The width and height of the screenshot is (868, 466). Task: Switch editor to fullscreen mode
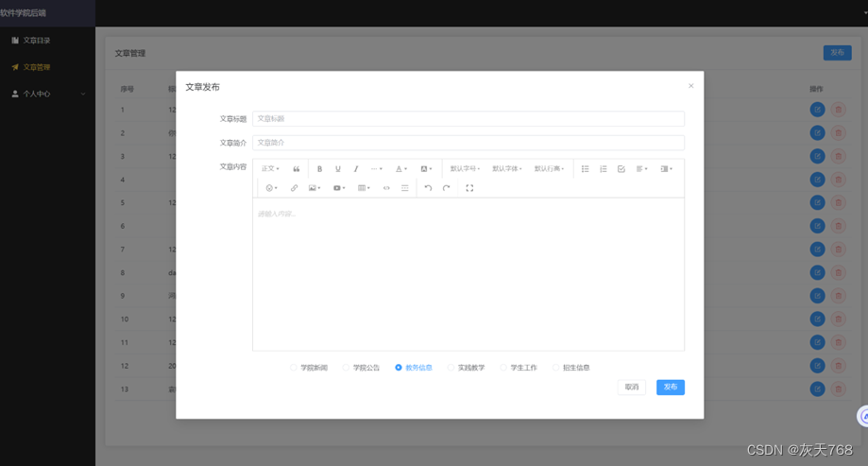(469, 188)
